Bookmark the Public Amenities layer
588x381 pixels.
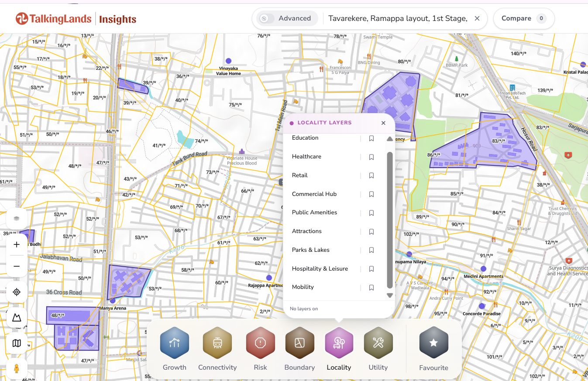[371, 213]
